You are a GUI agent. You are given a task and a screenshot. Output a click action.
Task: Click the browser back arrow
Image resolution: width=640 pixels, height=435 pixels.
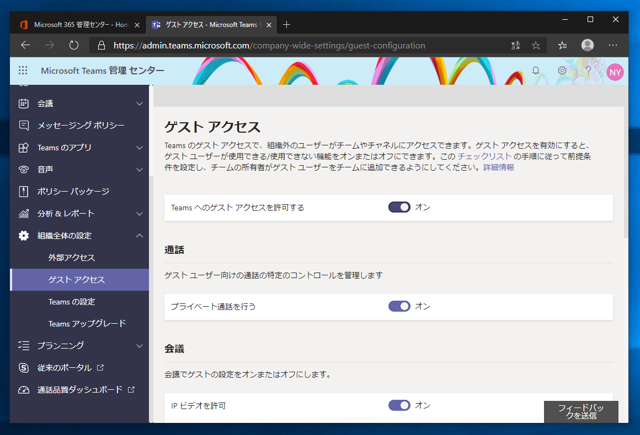pyautogui.click(x=25, y=45)
